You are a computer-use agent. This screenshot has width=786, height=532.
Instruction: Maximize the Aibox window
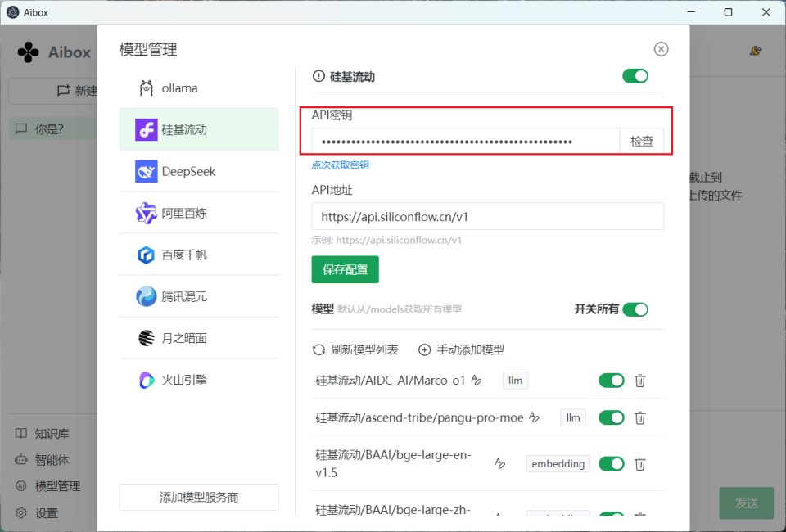pos(729,12)
